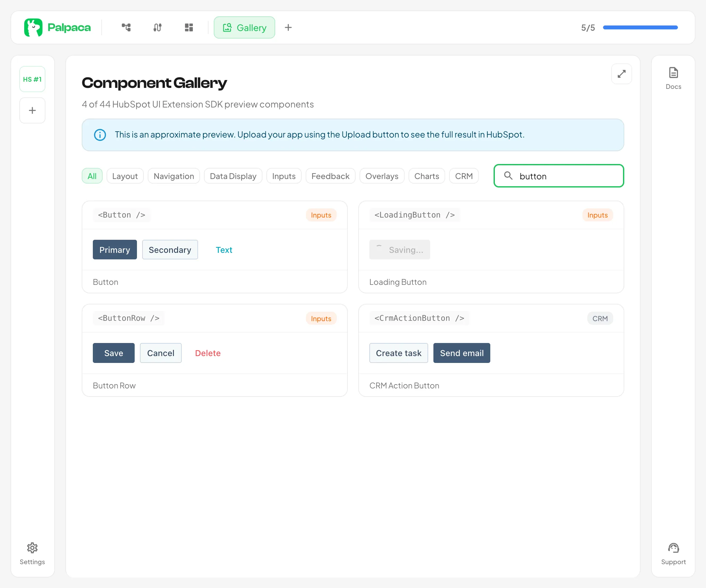Expand the Component Gallery to fullscreen
The image size is (706, 588).
point(622,73)
